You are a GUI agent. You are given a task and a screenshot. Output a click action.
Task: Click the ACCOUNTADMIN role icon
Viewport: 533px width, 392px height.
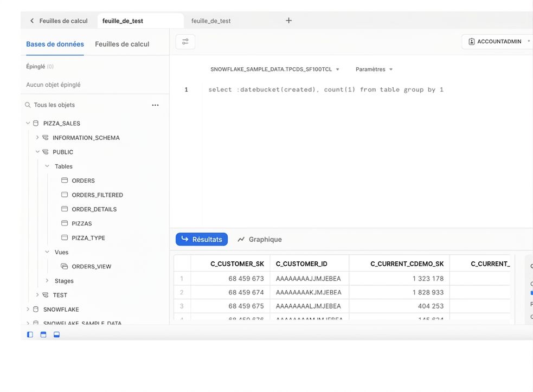472,42
